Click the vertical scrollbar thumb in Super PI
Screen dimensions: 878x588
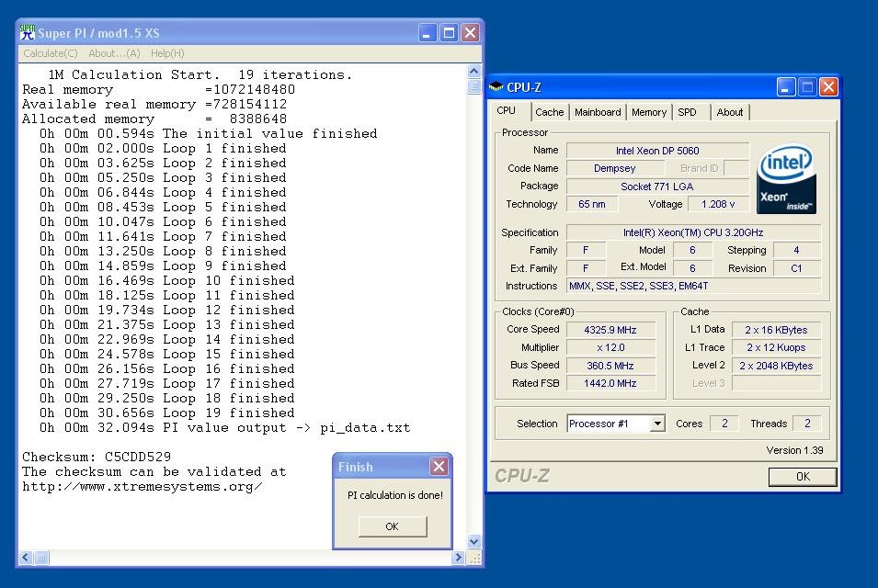pyautogui.click(x=473, y=86)
